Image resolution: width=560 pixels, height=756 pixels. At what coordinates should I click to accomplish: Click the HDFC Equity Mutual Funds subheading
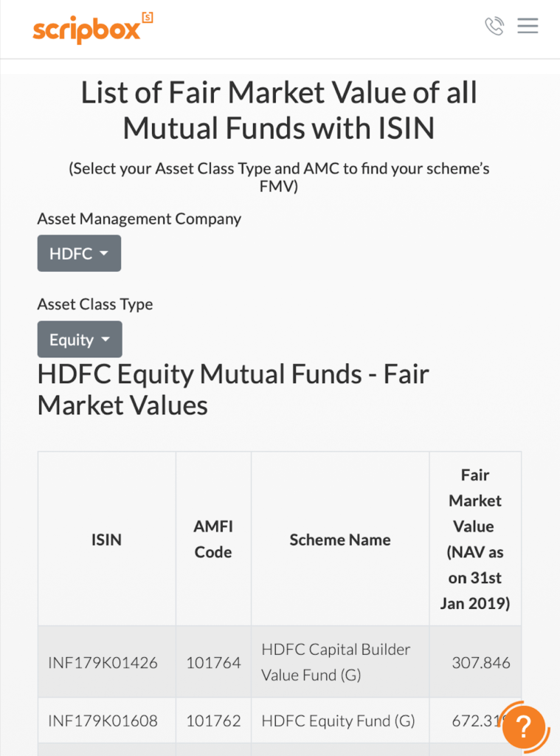coord(233,390)
